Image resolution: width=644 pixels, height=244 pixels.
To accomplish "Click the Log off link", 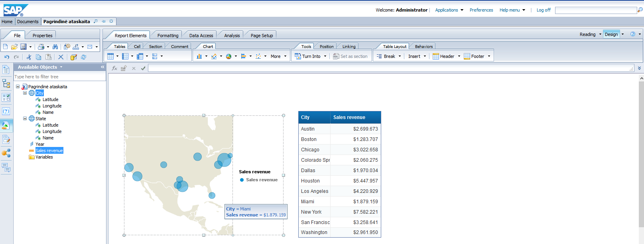I will 543,10.
